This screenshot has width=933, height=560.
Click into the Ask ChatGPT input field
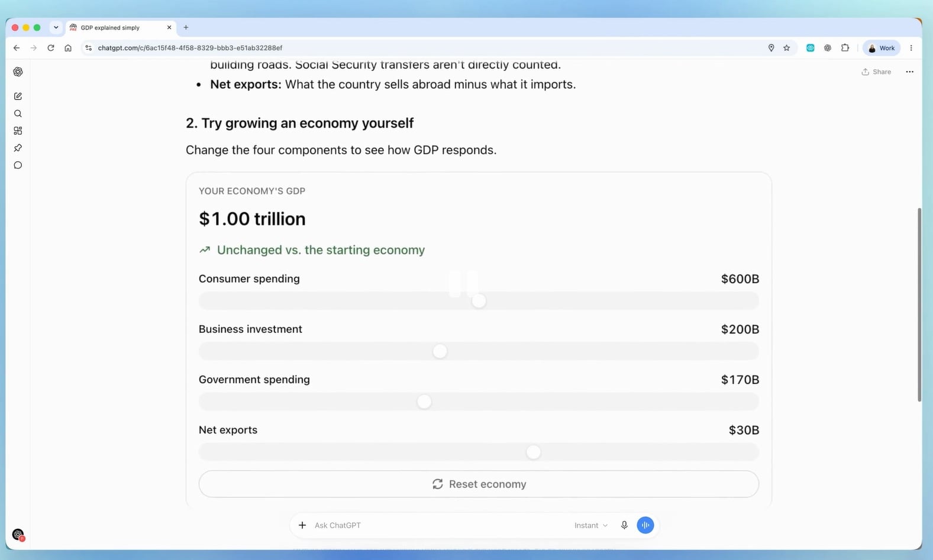438,525
